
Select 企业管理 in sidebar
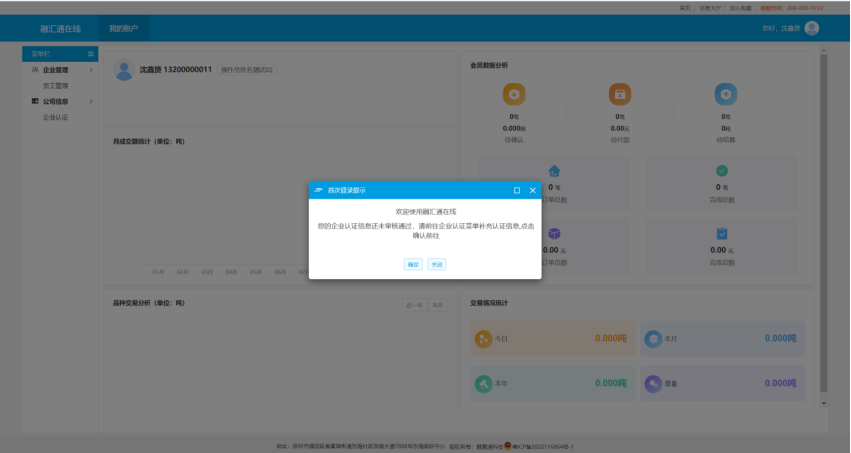[55, 70]
